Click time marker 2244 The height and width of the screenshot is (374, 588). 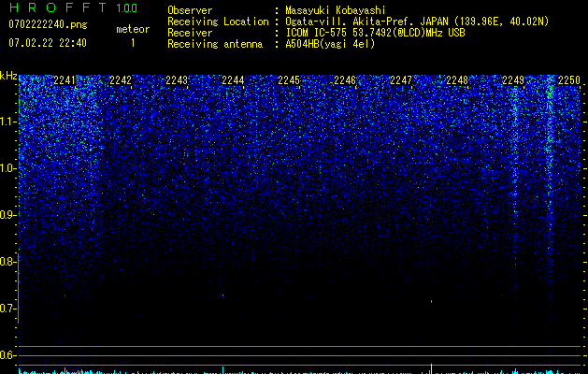pyautogui.click(x=233, y=80)
